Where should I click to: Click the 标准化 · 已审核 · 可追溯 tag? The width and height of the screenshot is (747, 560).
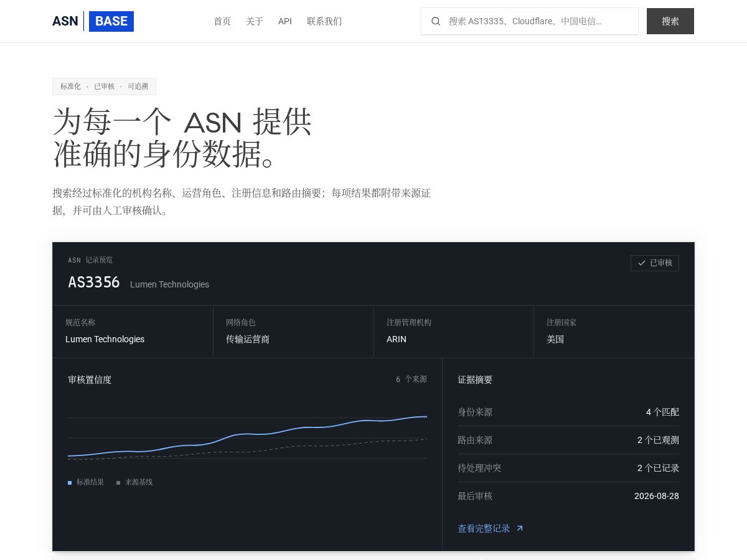click(x=104, y=86)
